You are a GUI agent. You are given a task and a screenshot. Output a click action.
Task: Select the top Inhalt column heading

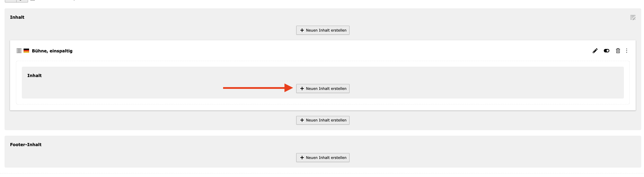(x=17, y=17)
